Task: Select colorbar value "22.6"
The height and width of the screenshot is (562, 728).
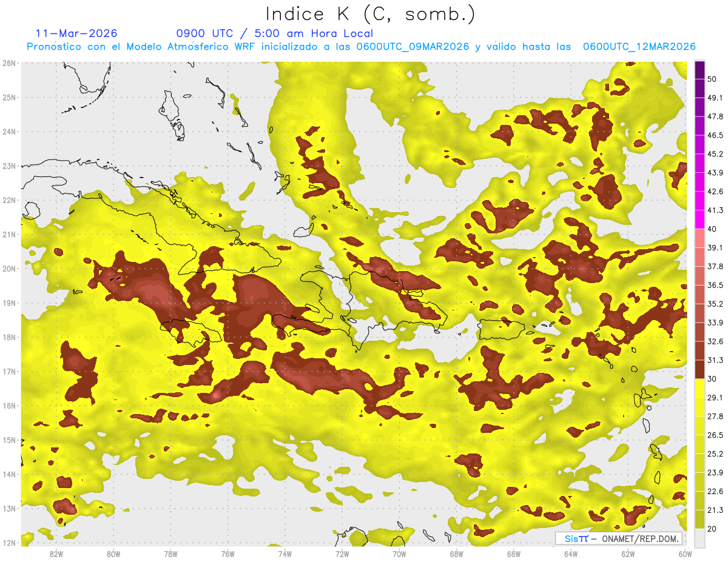Action: click(715, 492)
